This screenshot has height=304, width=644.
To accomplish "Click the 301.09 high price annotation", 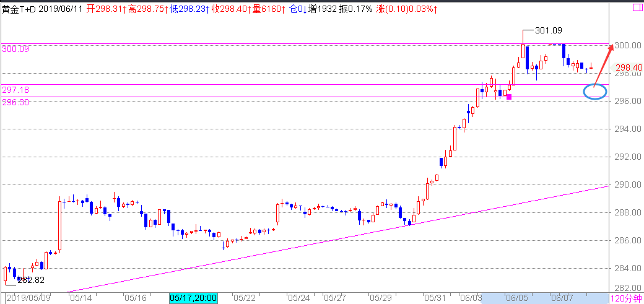I will click(x=549, y=30).
